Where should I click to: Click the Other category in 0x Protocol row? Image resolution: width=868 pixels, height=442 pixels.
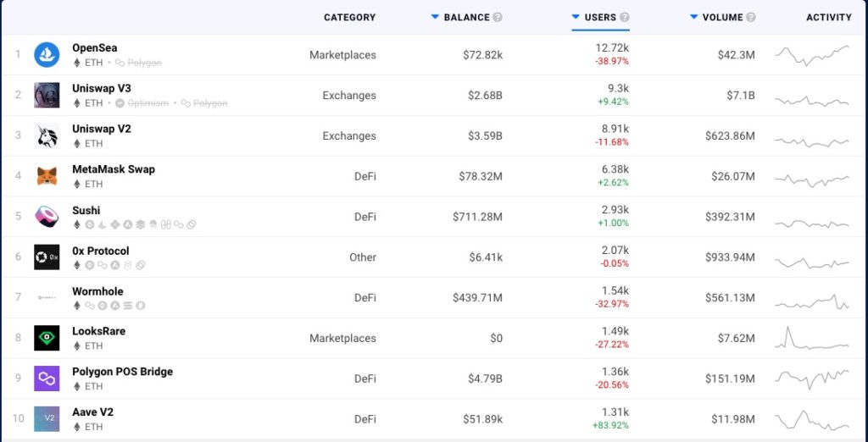click(x=363, y=257)
